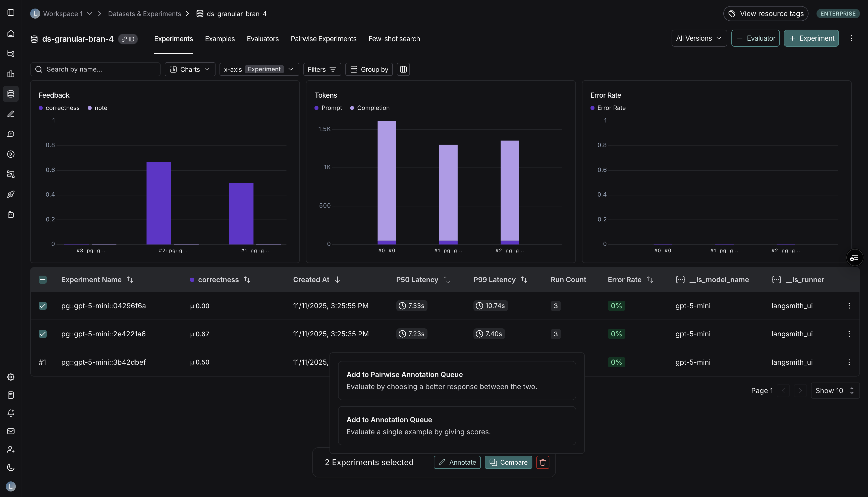Toggle the select-all header checkbox
The width and height of the screenshot is (868, 497).
43,280
